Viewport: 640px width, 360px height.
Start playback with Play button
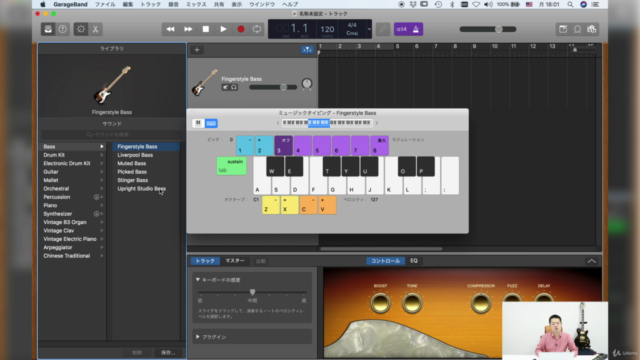click(x=223, y=29)
